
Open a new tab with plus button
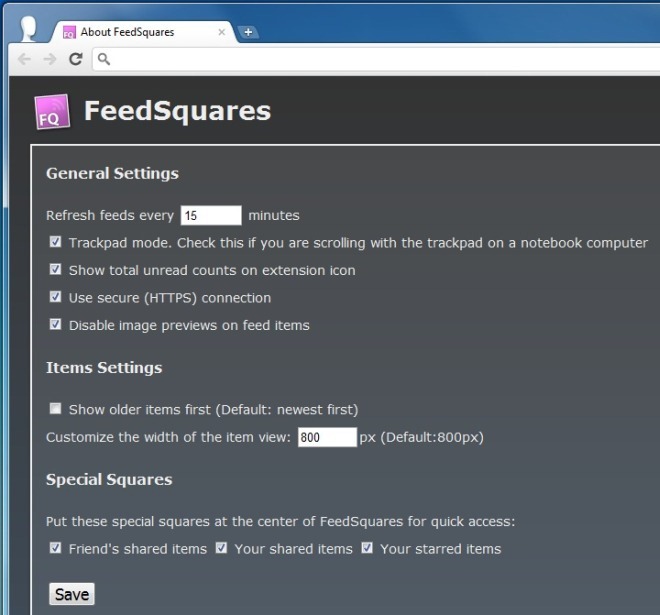pyautogui.click(x=248, y=32)
